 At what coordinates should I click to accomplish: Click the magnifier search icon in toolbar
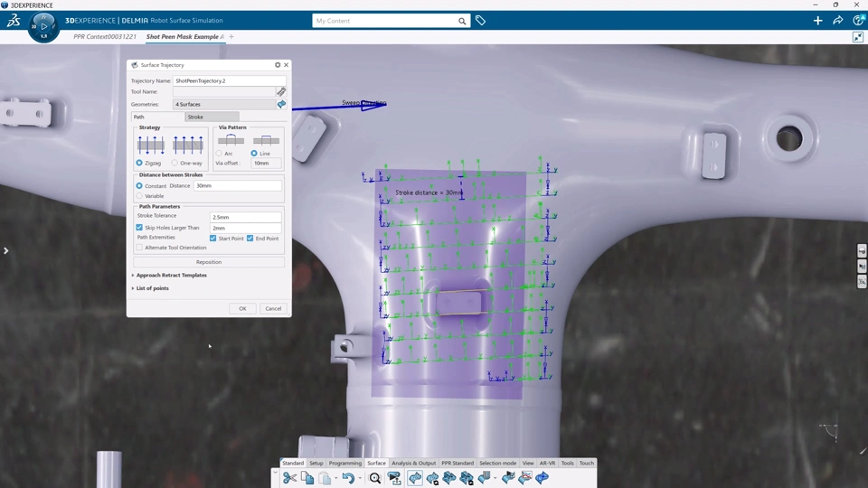(374, 477)
